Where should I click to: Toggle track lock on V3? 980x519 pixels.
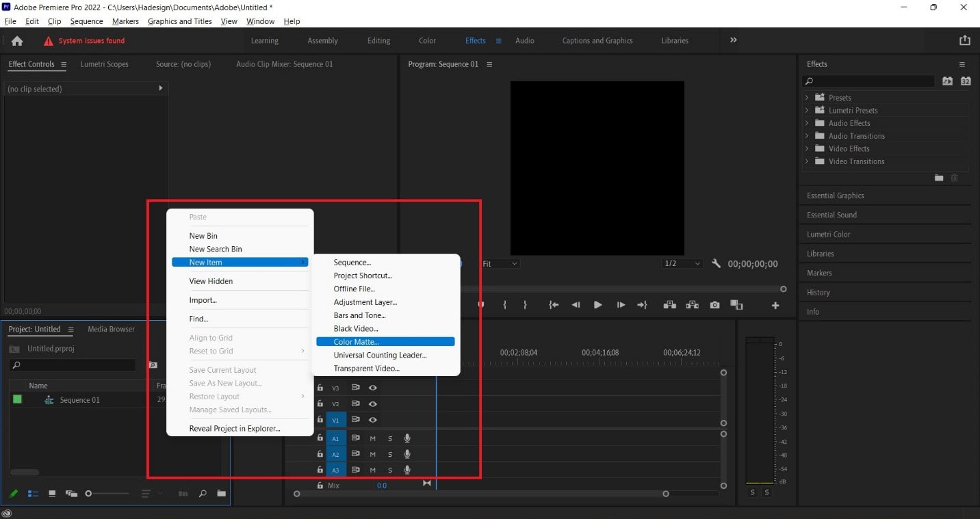[320, 388]
